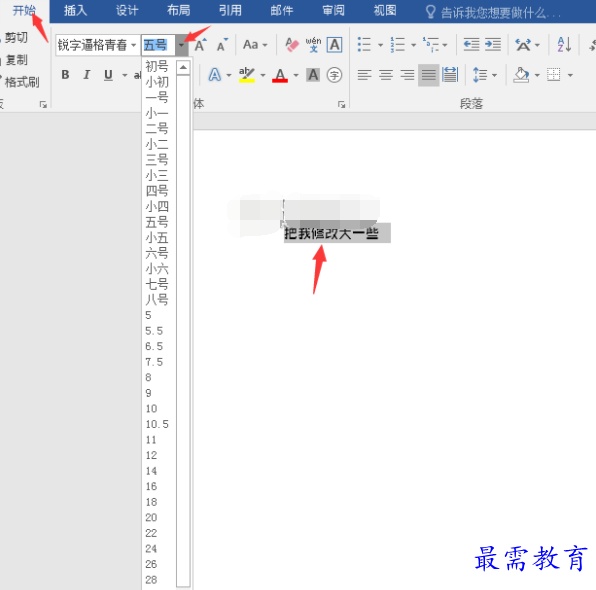
Task: Align text right
Action: coord(407,75)
